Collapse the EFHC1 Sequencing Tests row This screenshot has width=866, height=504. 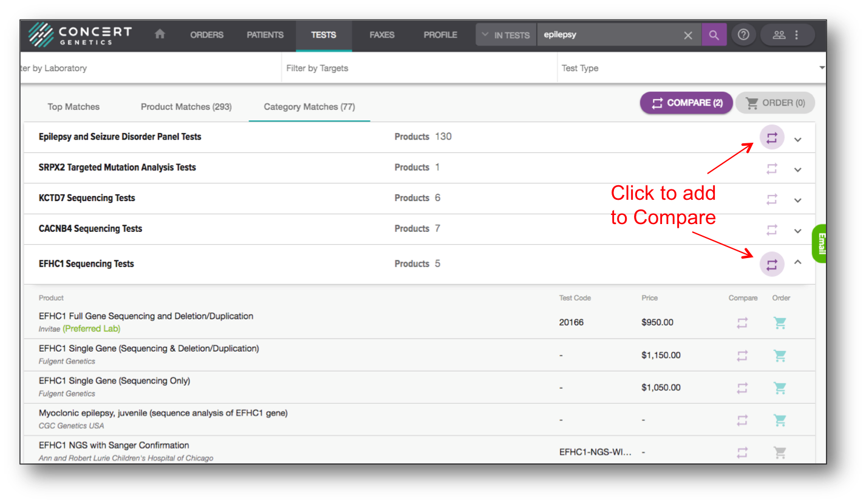[798, 262]
